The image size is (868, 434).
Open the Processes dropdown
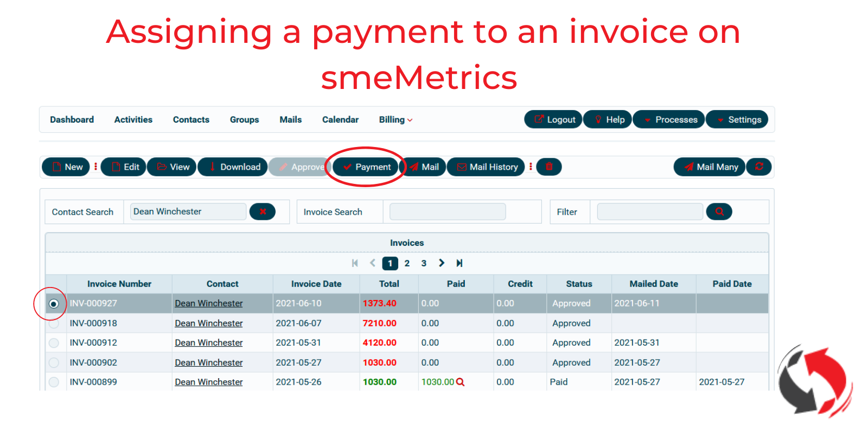coord(669,119)
